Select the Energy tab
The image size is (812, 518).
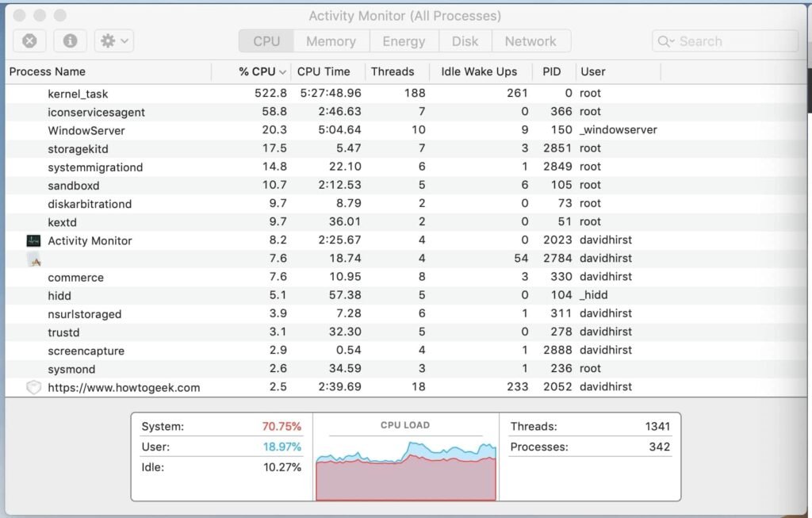point(404,40)
